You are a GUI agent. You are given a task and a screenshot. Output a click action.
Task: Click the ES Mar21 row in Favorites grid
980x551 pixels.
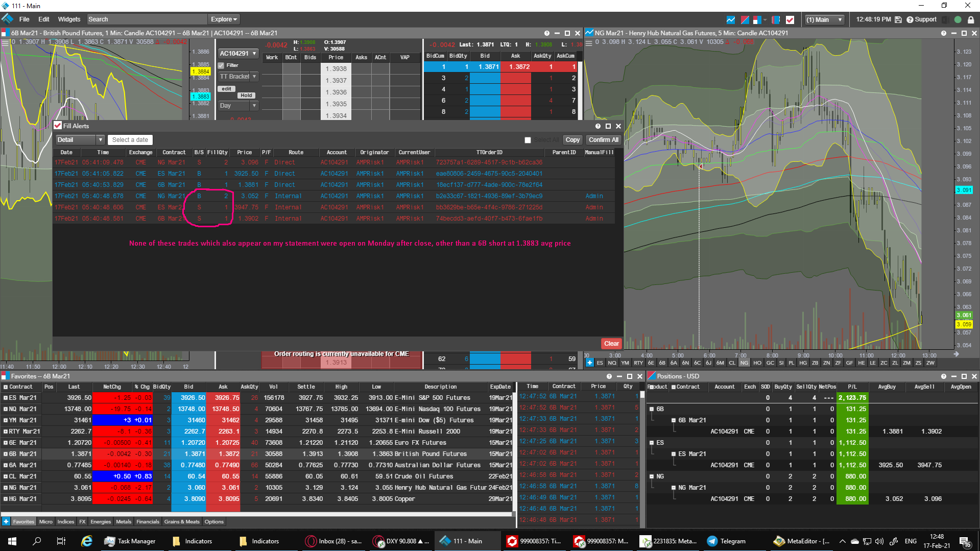[x=257, y=398]
